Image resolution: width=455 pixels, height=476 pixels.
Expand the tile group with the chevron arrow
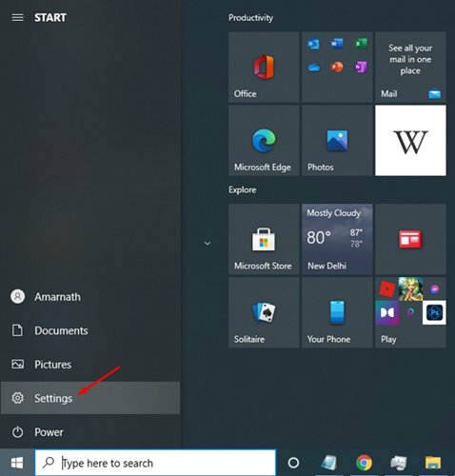coord(208,244)
